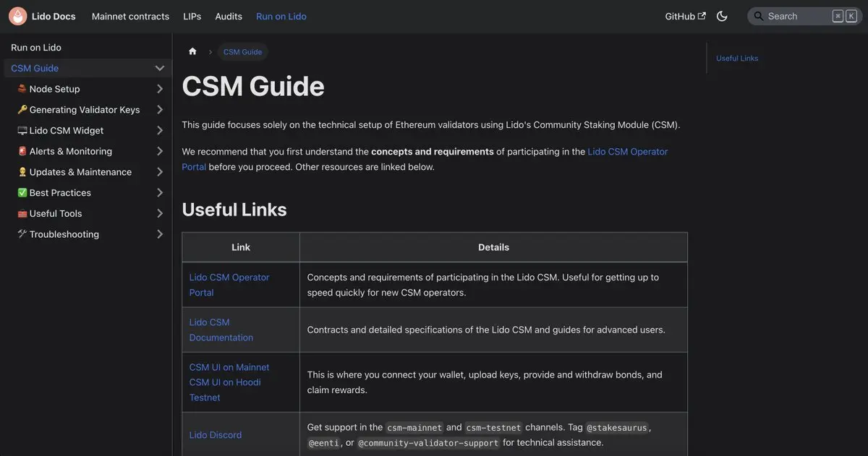Open Lido CSM Widget sidebar page
This screenshot has width=868, height=456.
pos(60,131)
